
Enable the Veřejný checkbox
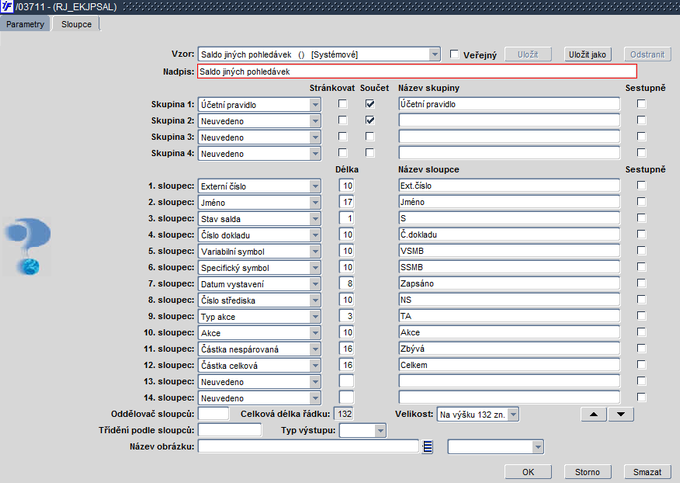click(455, 54)
